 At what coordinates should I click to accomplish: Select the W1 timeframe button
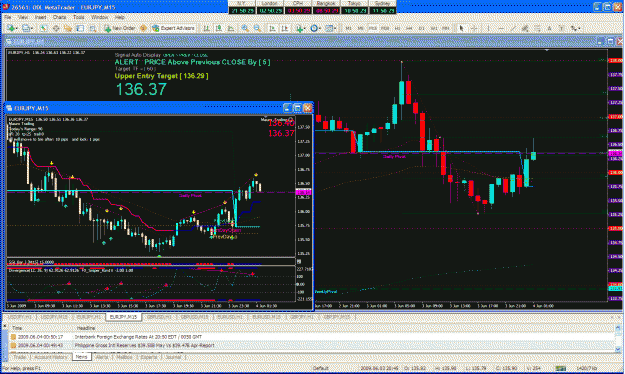pyautogui.click(x=434, y=28)
